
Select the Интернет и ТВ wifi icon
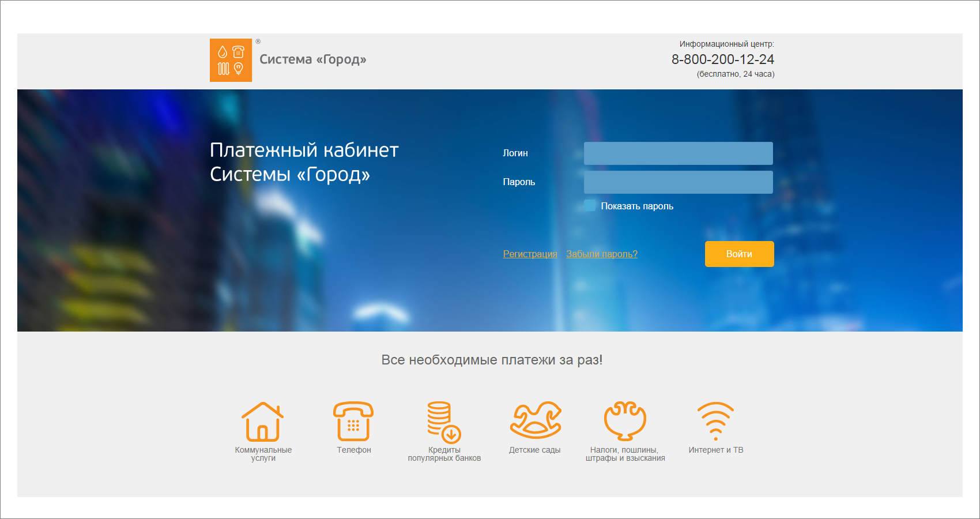[715, 421]
